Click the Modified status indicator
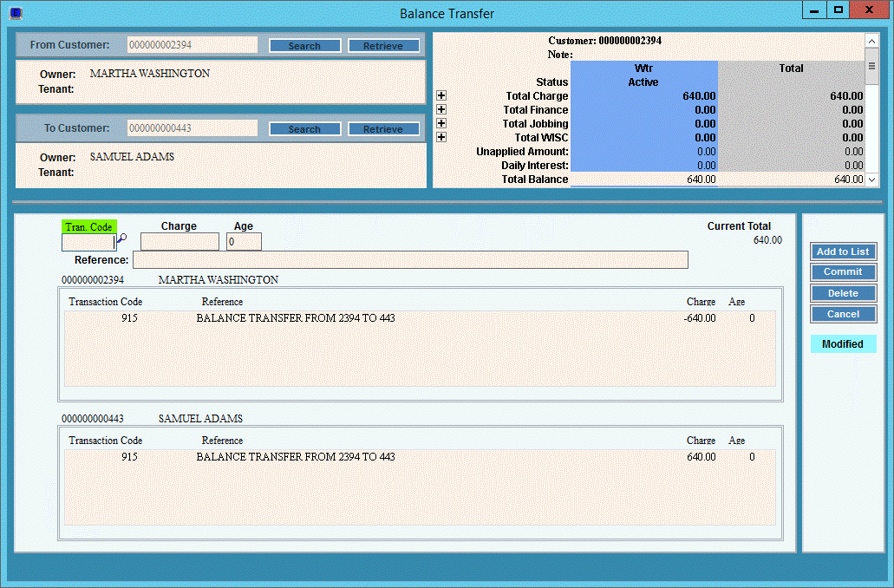This screenshot has height=588, width=894. 843,344
